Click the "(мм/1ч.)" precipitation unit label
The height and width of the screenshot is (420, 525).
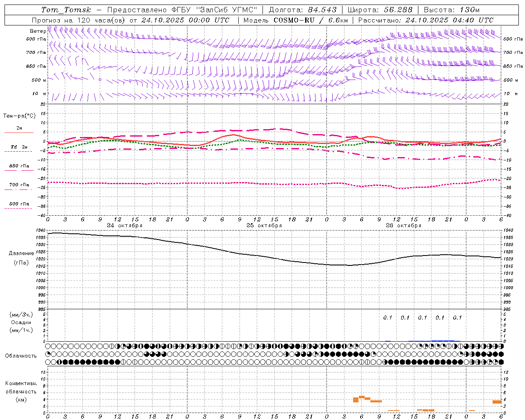click(21, 330)
